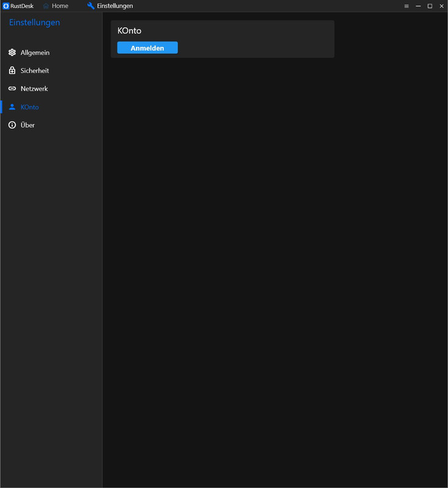The height and width of the screenshot is (488, 448).
Task: Select Allgemein label in sidebar
Action: [x=35, y=53]
